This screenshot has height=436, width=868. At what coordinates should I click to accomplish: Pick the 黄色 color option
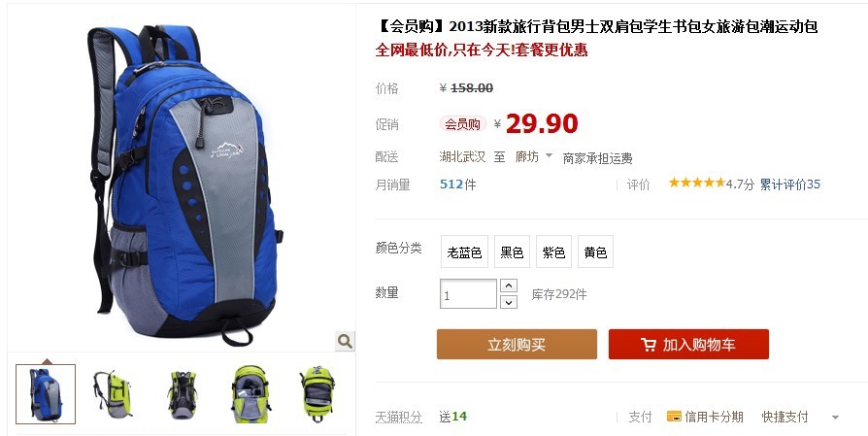(x=595, y=252)
